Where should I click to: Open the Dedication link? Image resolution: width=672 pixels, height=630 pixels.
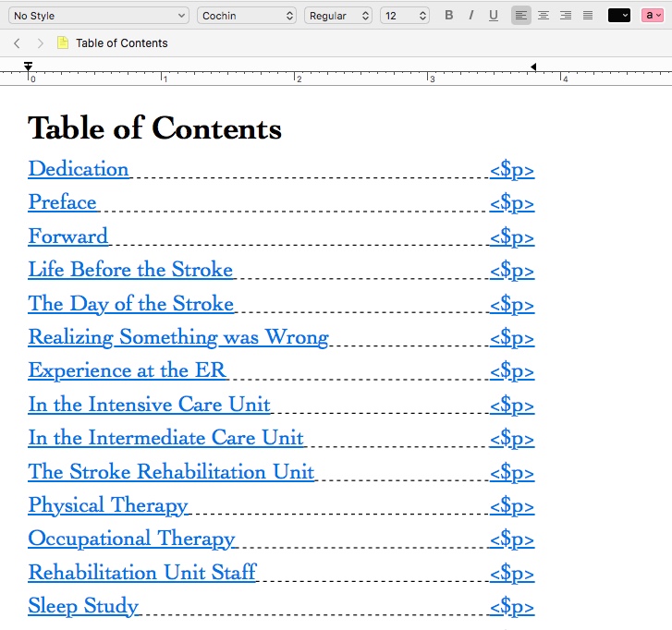(79, 169)
